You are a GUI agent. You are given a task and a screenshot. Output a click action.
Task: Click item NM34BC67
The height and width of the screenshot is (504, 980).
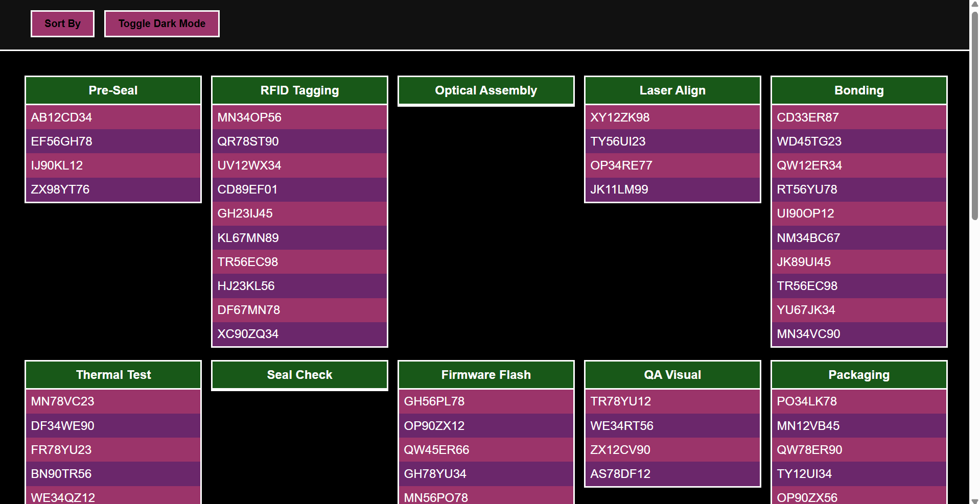(859, 238)
